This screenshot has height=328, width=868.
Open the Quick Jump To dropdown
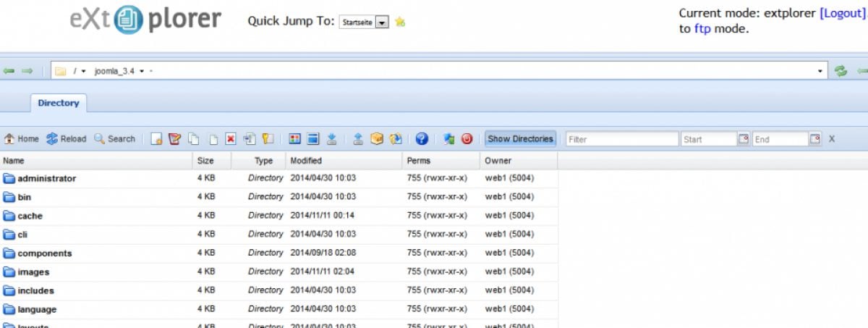click(365, 22)
